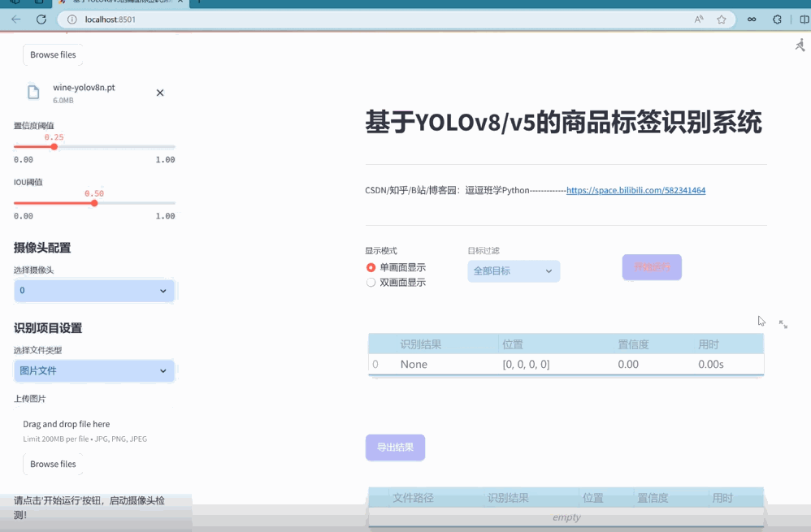View site information icon in address bar
The image size is (811, 532).
[x=72, y=19]
